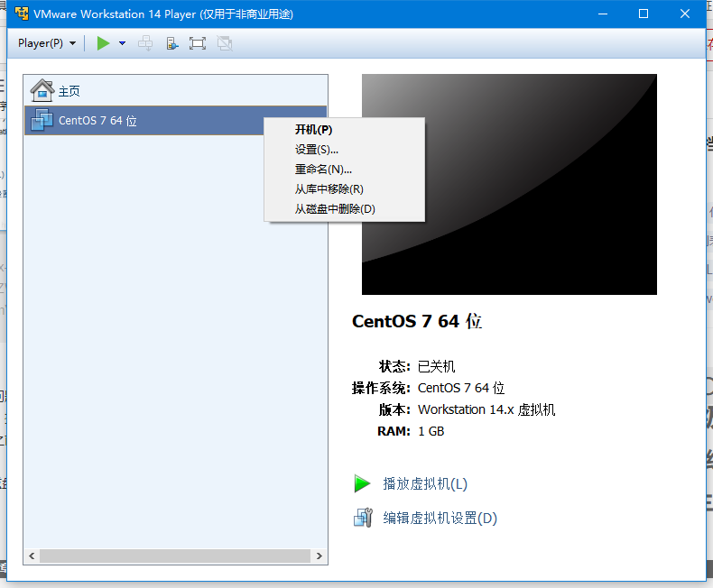Image resolution: width=713 pixels, height=588 pixels.
Task: Click the 已关机 status value text
Action: [437, 366]
